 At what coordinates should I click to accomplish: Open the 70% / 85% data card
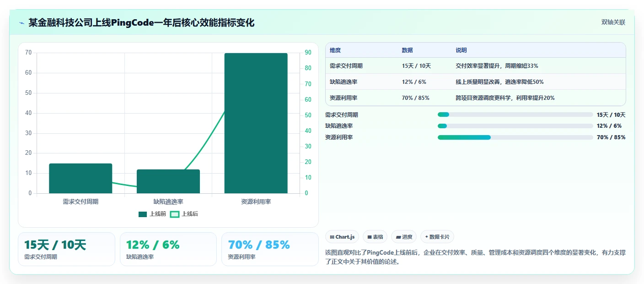(270, 249)
